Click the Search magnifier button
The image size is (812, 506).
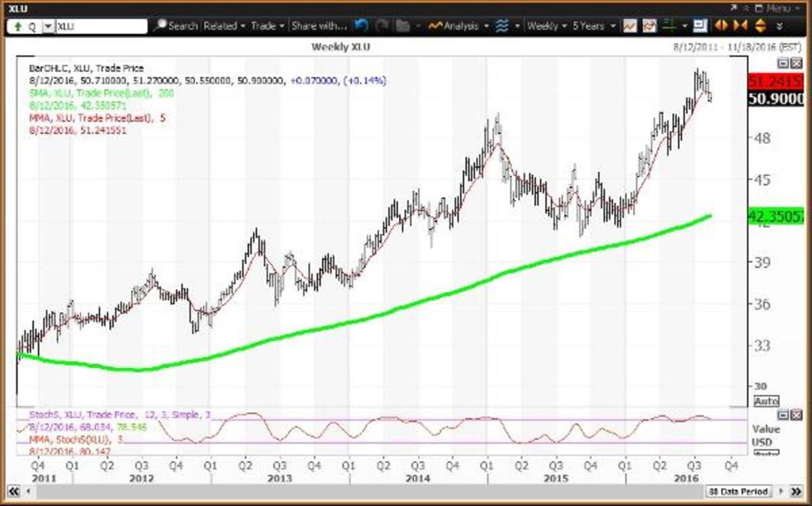[176, 26]
